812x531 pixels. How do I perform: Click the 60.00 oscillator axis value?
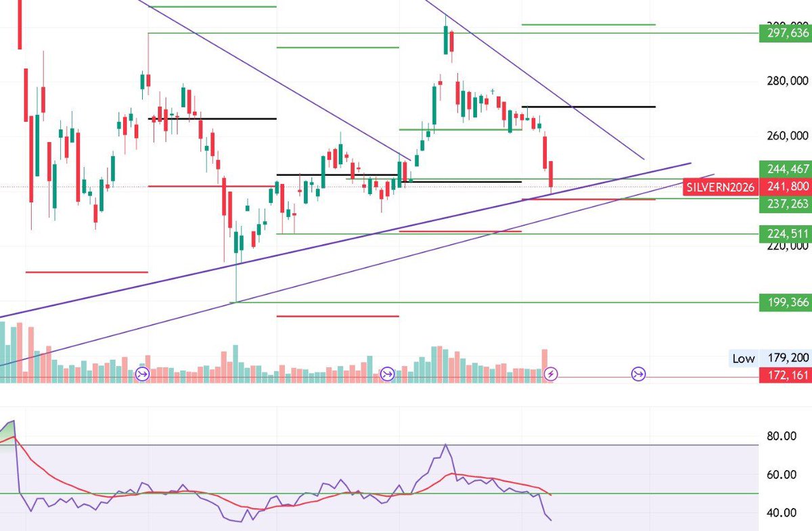[780, 475]
